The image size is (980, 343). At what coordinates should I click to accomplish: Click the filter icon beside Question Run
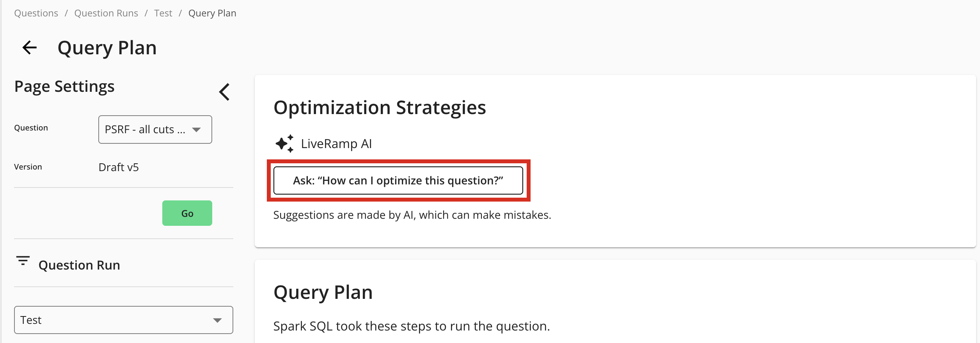[23, 261]
